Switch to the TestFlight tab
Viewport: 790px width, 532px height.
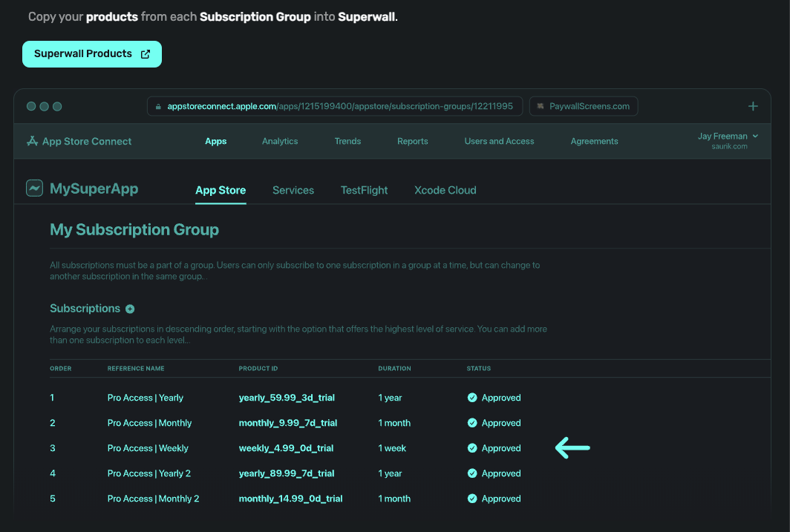coord(364,190)
